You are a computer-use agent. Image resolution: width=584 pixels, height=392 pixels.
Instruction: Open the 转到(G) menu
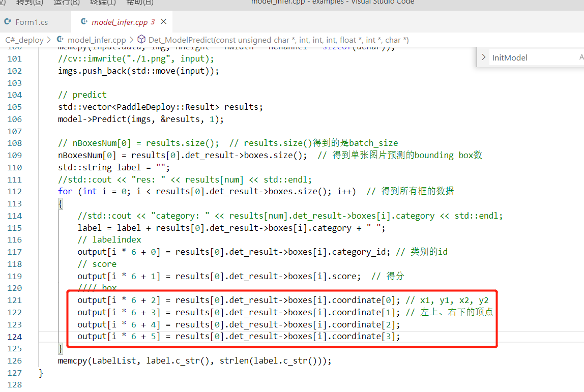click(x=30, y=2)
